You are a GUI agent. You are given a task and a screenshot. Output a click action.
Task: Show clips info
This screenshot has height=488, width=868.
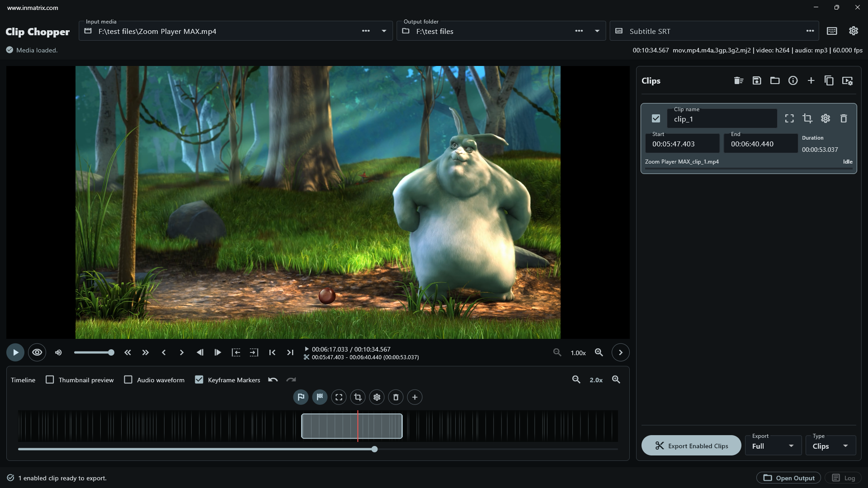coord(793,81)
